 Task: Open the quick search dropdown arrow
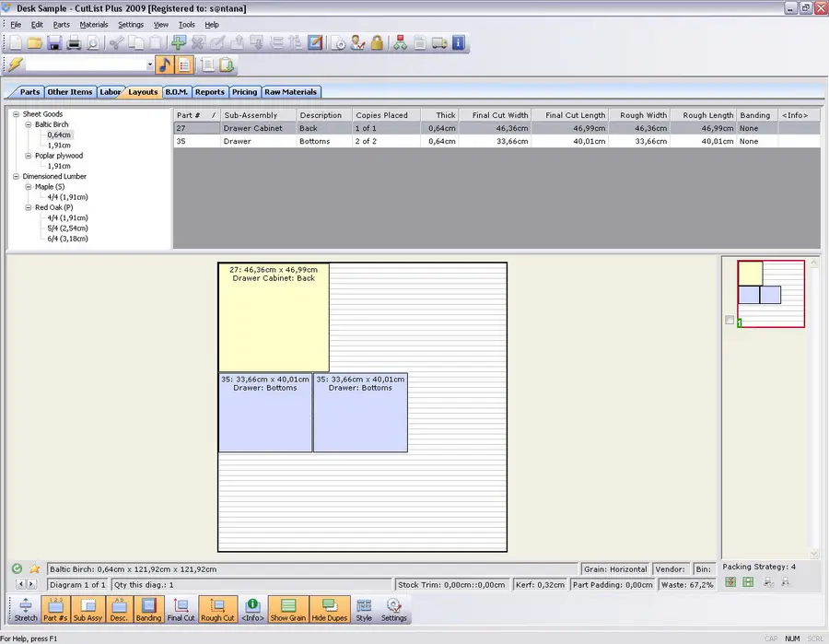point(149,64)
